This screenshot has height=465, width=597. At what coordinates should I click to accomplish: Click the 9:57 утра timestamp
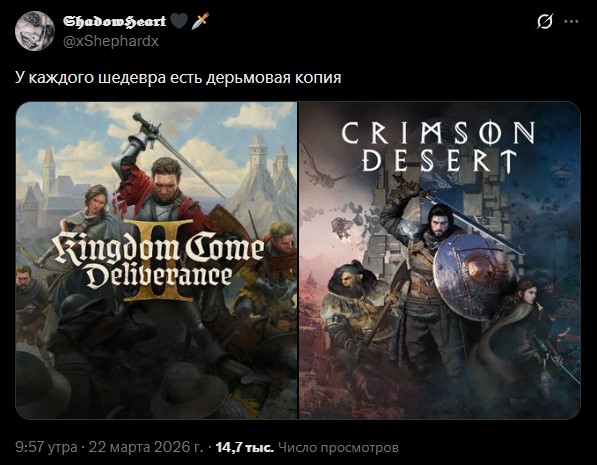46,447
